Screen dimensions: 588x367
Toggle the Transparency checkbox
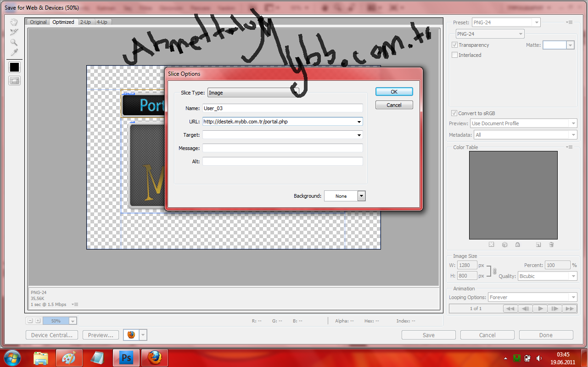(x=454, y=45)
